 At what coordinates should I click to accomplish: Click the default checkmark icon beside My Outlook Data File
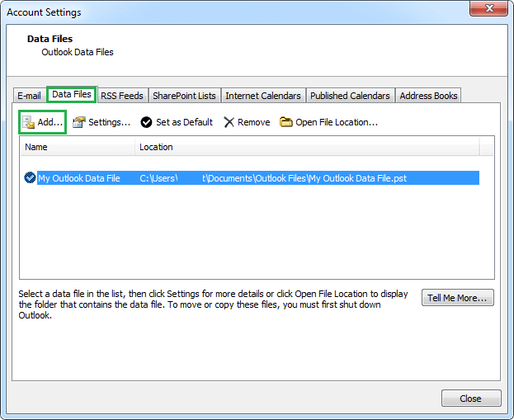click(30, 177)
